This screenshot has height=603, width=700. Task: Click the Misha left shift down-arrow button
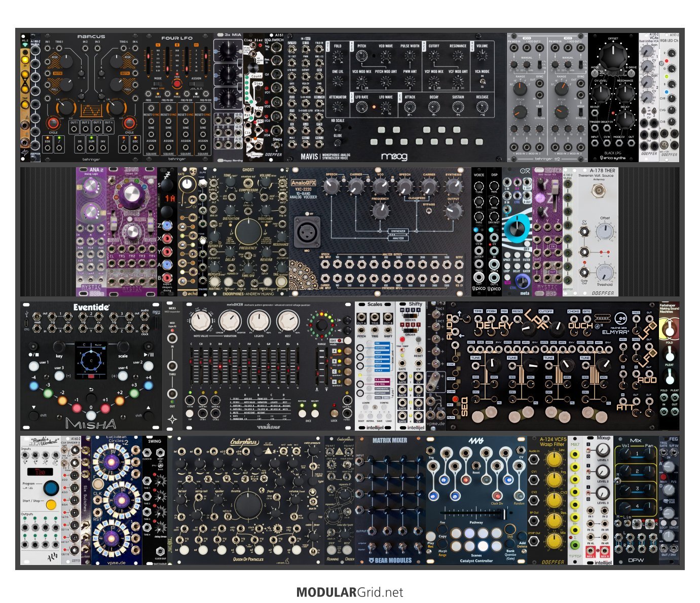click(33, 416)
